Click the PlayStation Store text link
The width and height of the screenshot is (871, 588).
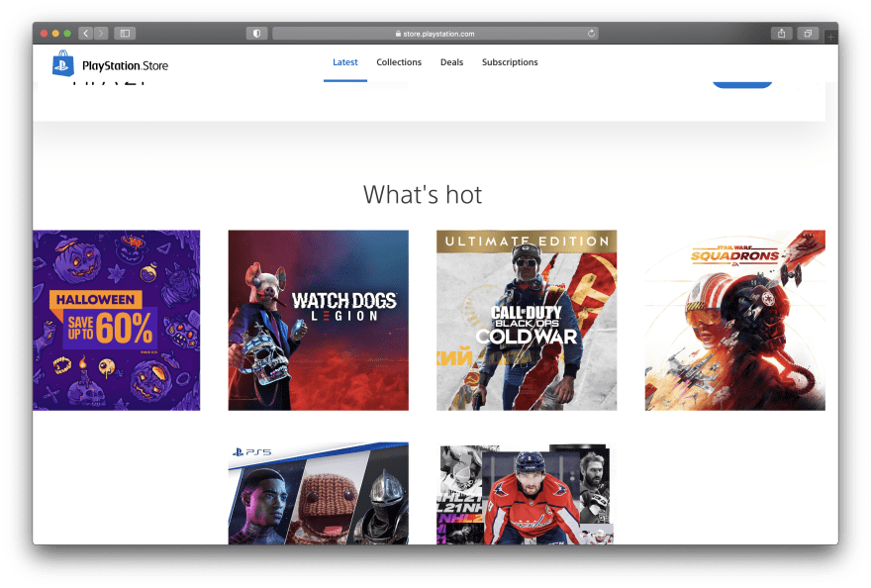pos(125,65)
